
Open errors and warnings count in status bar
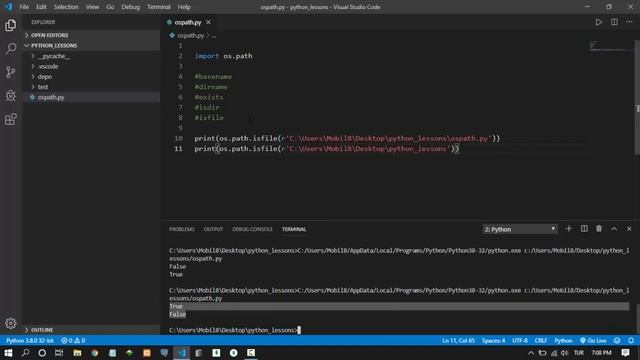(73, 340)
